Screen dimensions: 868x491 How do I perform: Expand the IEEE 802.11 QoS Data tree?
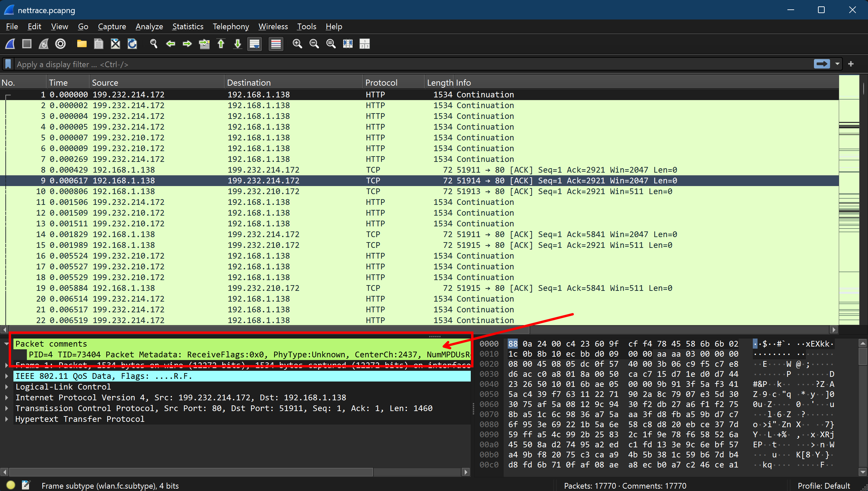pos(6,376)
